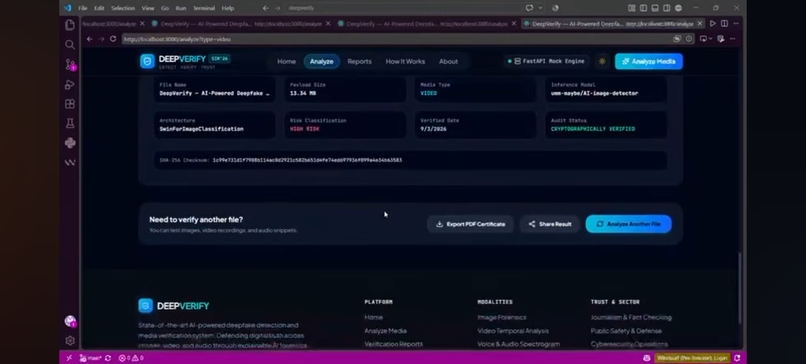806x364 pixels.
Task: Open the Python icon in activity bar
Action: pos(70,143)
